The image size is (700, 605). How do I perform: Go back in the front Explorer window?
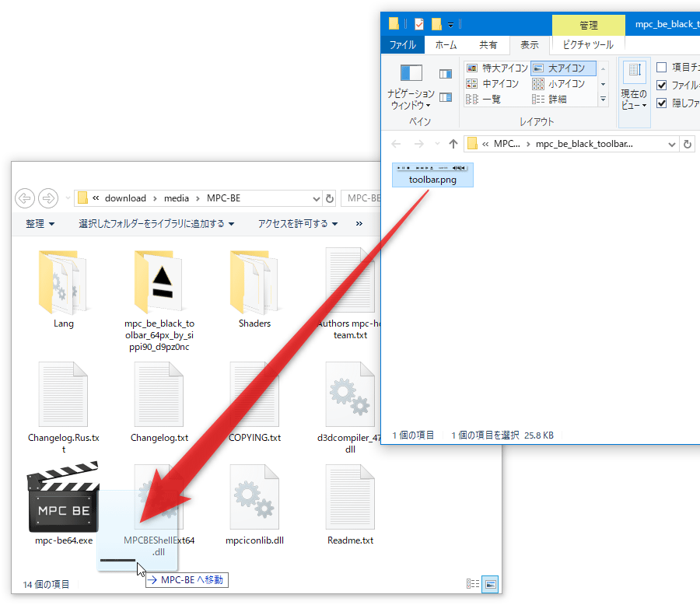(x=396, y=144)
